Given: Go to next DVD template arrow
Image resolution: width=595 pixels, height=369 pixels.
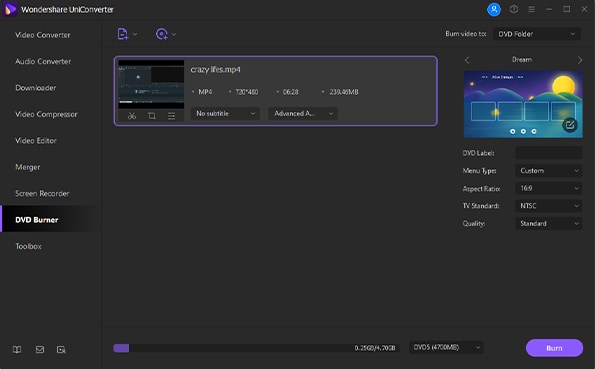Looking at the screenshot, I should (x=580, y=60).
